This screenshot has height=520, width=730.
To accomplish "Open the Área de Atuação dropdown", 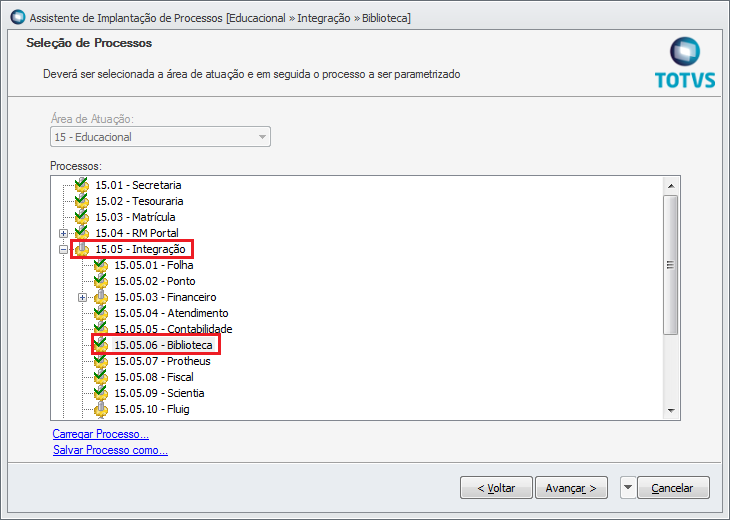I will (x=262, y=137).
